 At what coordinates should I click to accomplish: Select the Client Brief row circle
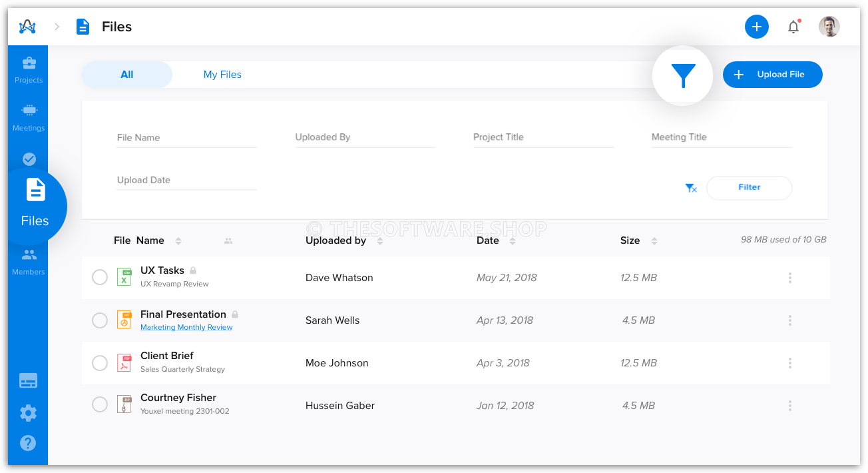100,363
